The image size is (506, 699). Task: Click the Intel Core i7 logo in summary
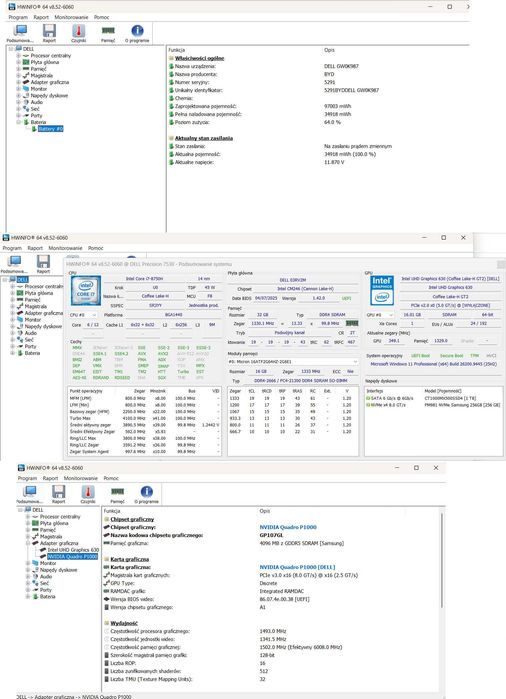coord(86,290)
